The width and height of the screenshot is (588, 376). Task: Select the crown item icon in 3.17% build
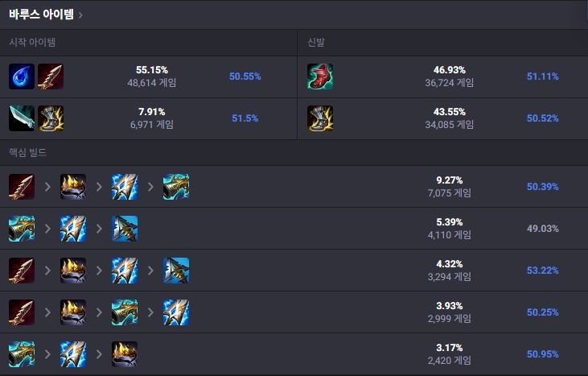(x=125, y=354)
